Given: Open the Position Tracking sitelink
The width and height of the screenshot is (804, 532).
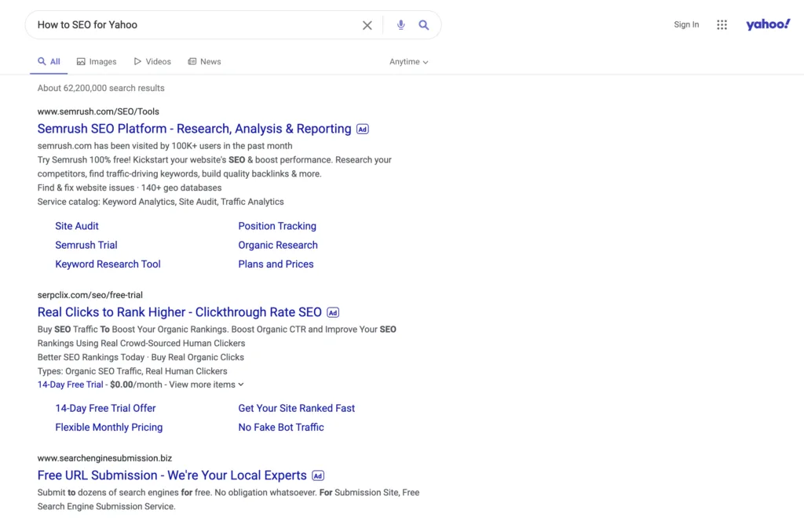Looking at the screenshot, I should pos(277,226).
